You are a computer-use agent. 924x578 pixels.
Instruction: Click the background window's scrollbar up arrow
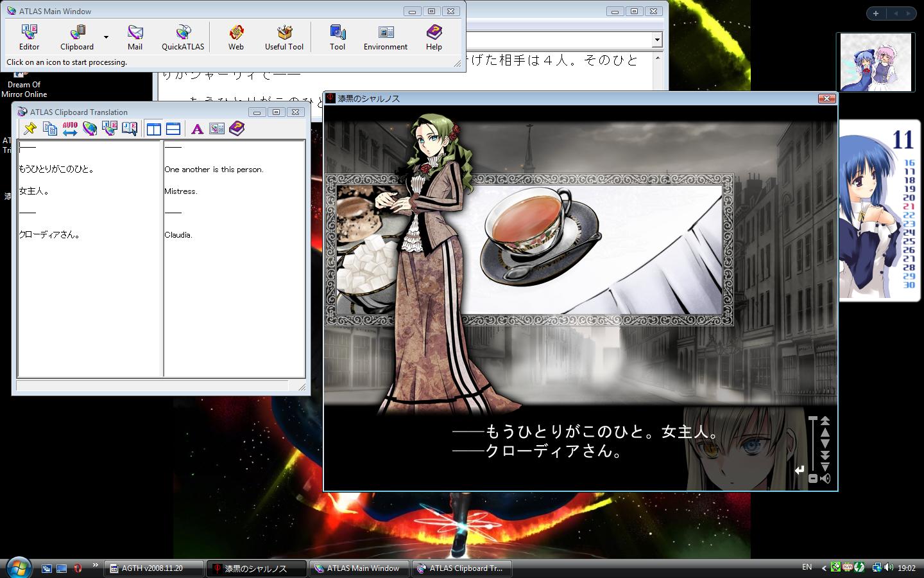click(x=657, y=58)
